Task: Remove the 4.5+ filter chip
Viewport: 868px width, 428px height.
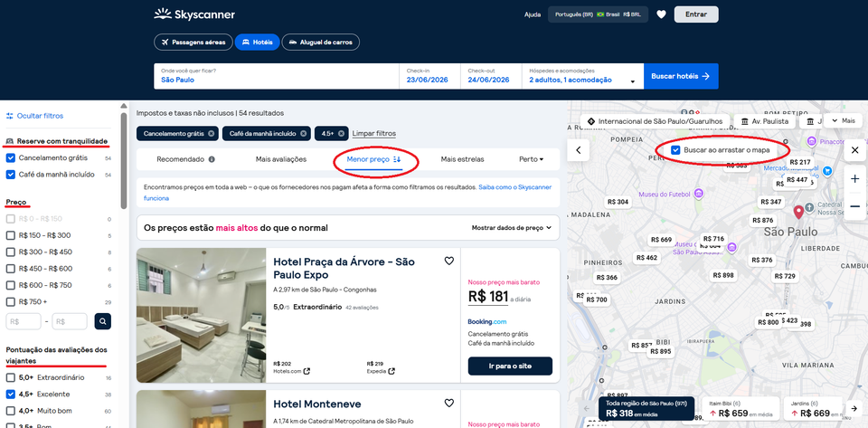Action: 341,133
